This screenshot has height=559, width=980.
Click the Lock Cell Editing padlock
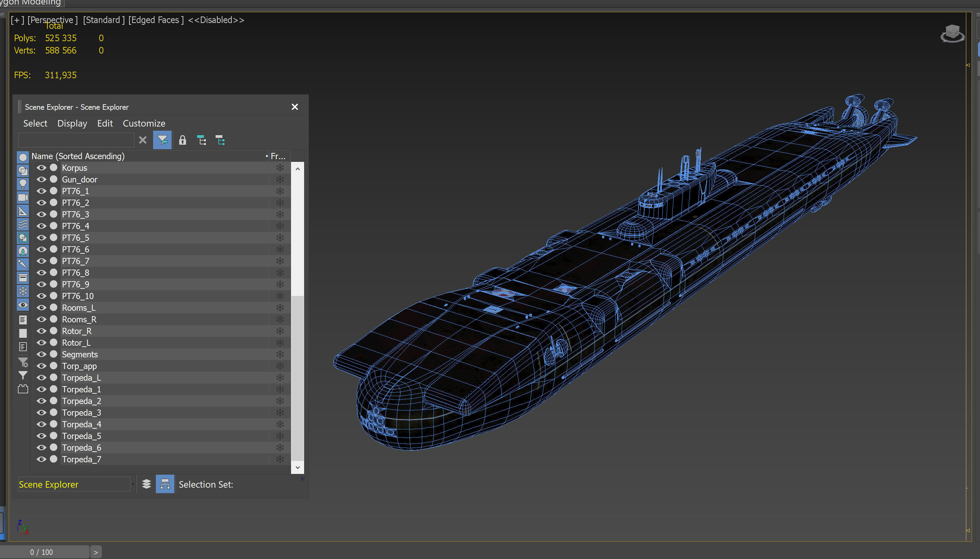point(183,140)
